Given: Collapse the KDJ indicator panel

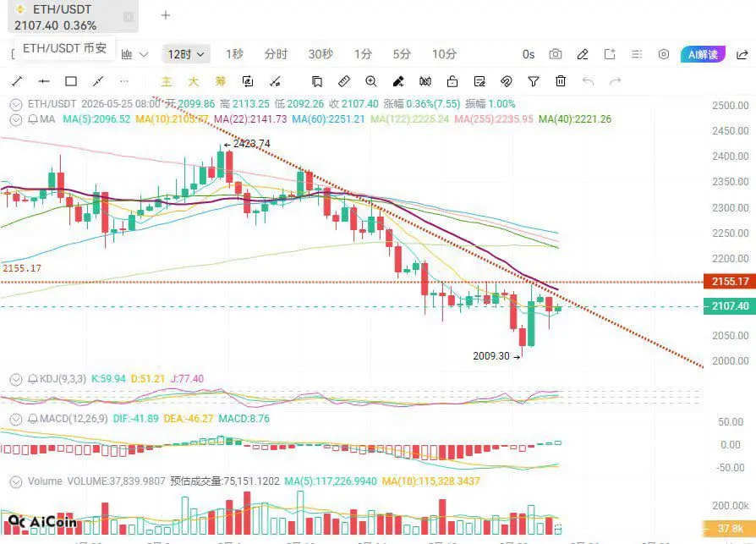Looking at the screenshot, I should (16, 379).
